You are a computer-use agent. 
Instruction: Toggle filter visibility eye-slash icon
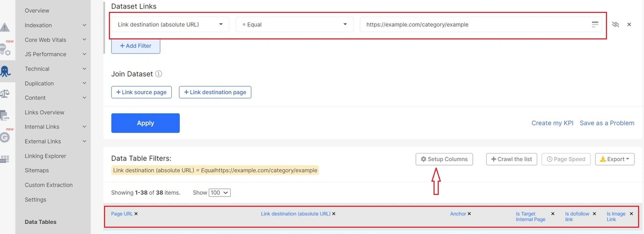coord(616,25)
